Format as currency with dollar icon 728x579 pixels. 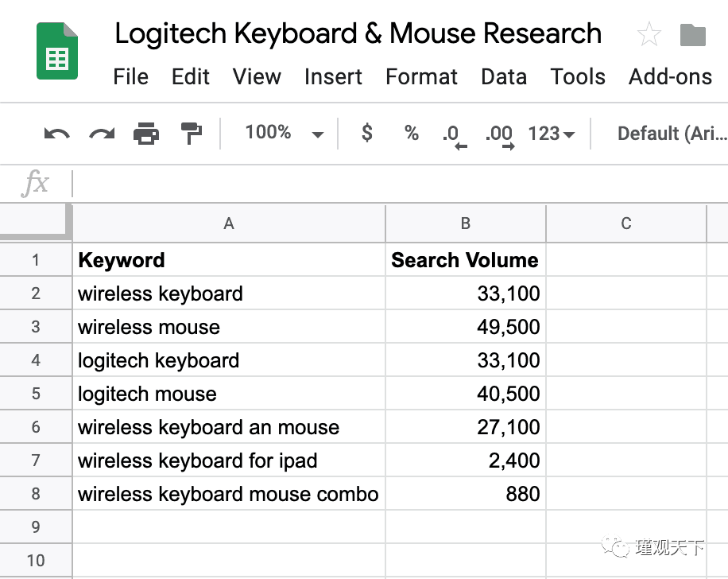click(366, 133)
